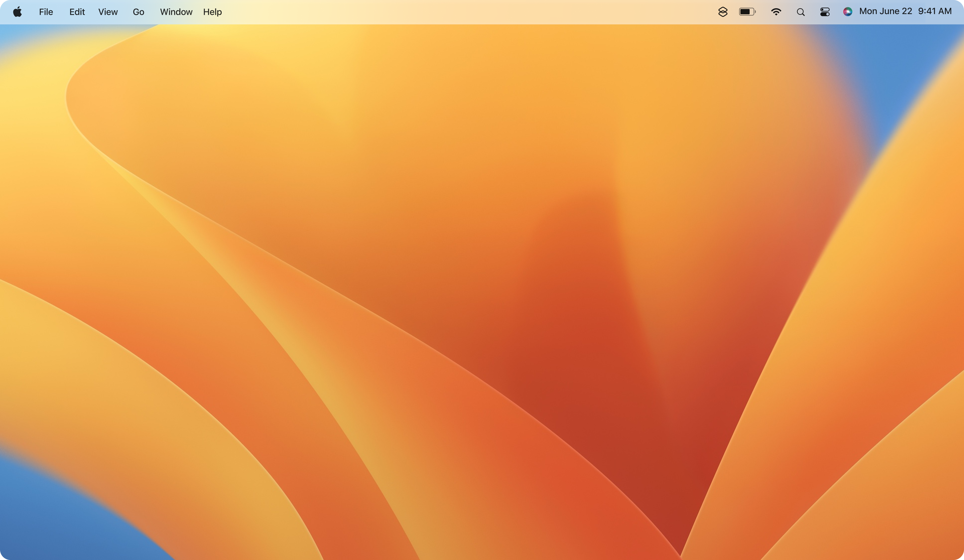Open the Go menu

coord(139,12)
